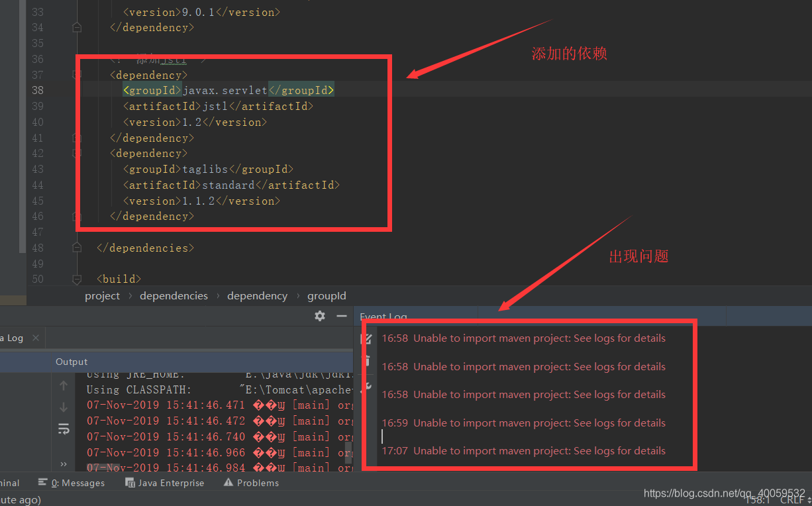This screenshot has width=812, height=506.
Task: Collapse fold marker at line 46
Action: (77, 217)
